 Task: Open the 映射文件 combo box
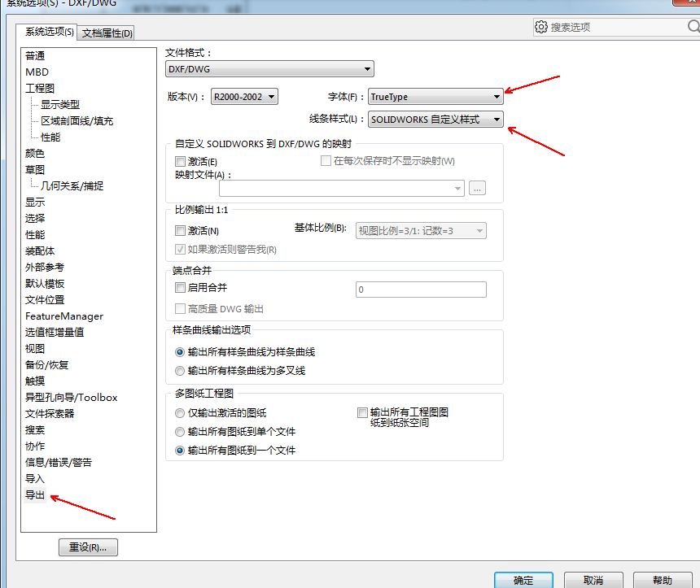(x=342, y=188)
